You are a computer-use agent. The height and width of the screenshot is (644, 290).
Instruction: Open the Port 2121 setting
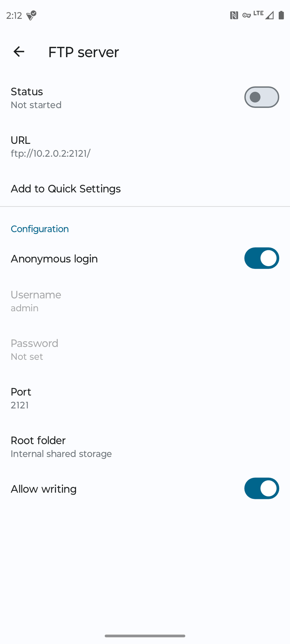[x=145, y=398]
